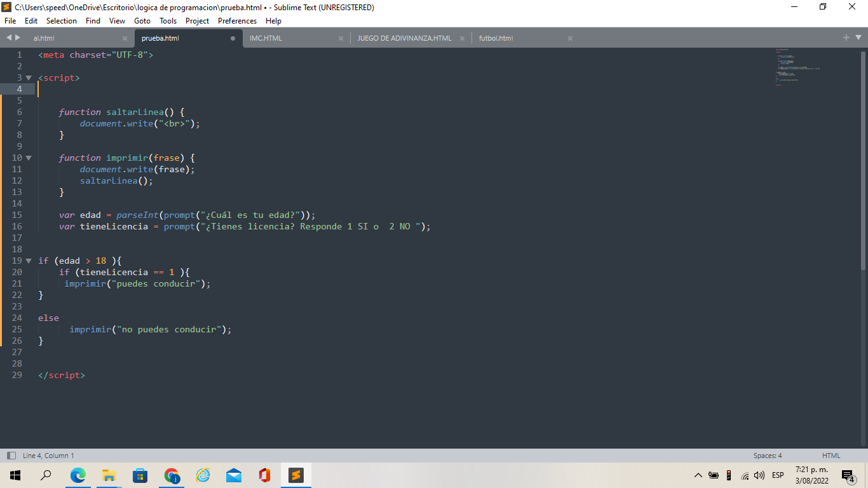
Task: Collapse the if block fold arrow line 19
Action: pos(29,261)
